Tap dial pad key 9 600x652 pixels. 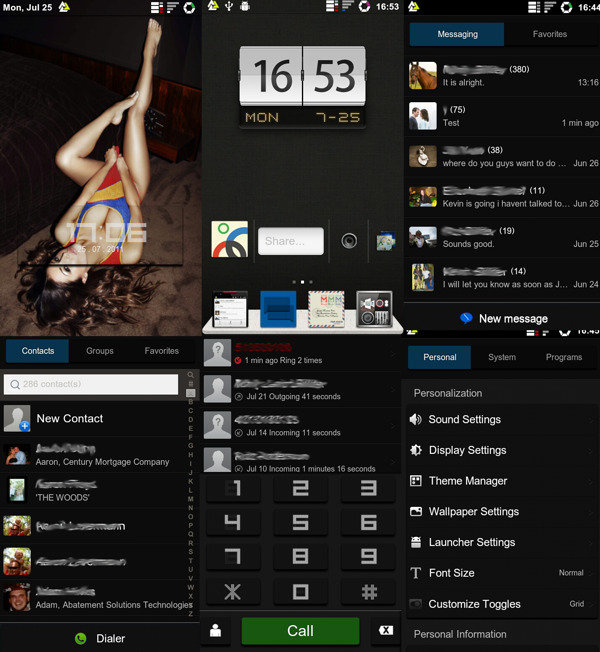coord(368,557)
